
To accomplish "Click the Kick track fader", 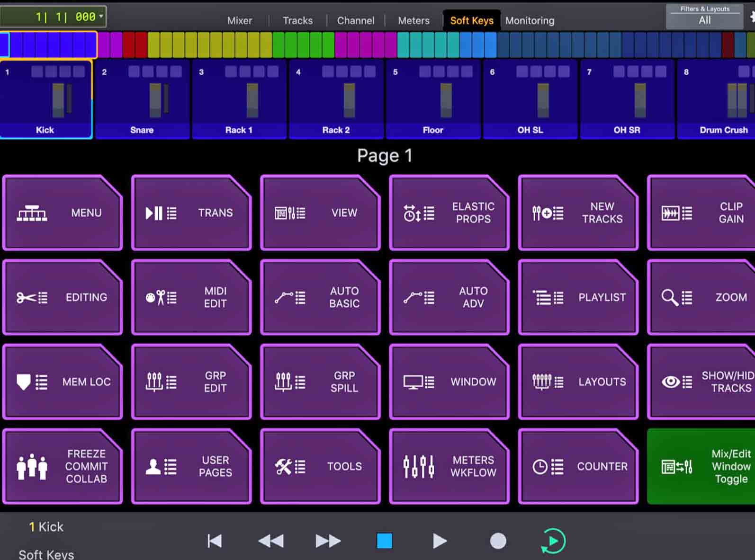I will (x=58, y=100).
